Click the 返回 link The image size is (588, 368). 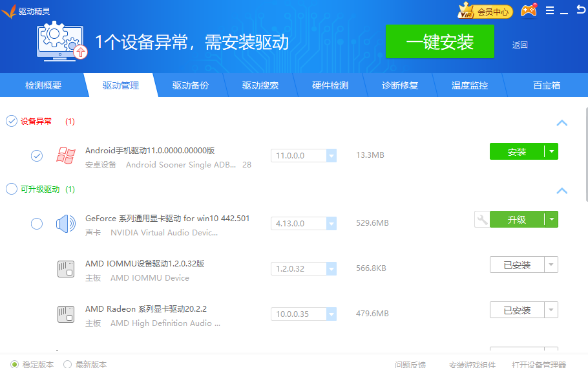pyautogui.click(x=520, y=45)
